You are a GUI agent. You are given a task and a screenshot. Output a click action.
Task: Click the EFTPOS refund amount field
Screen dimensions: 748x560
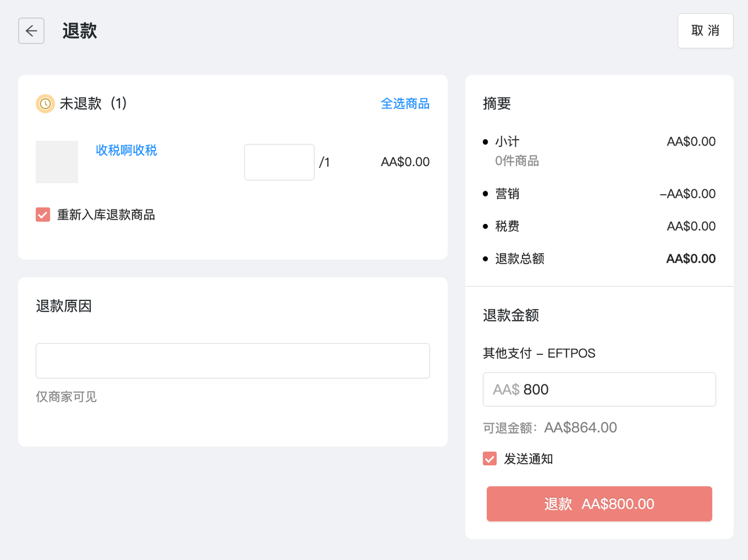click(599, 389)
